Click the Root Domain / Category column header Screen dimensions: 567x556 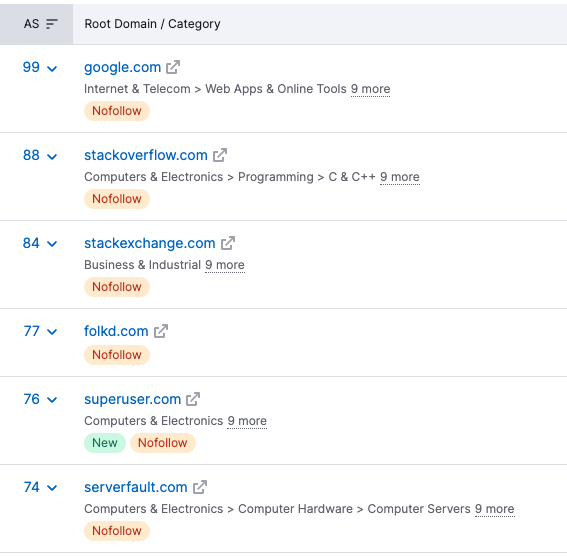click(152, 24)
